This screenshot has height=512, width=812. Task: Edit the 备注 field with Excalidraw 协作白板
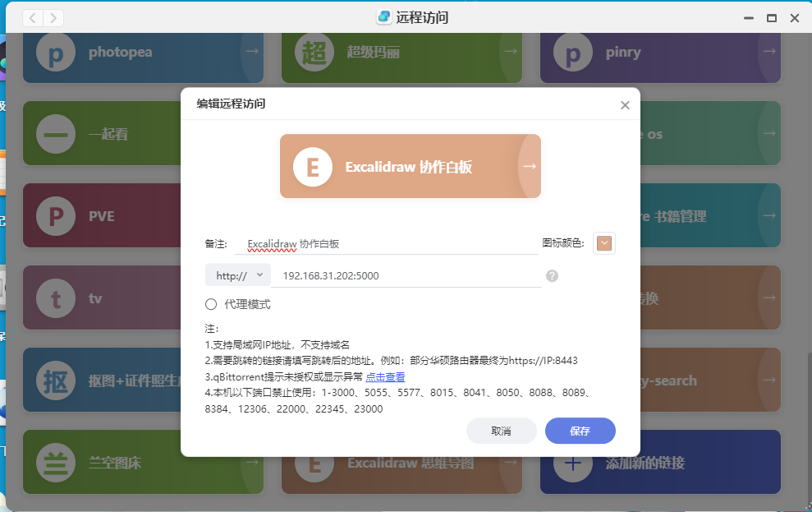[387, 243]
